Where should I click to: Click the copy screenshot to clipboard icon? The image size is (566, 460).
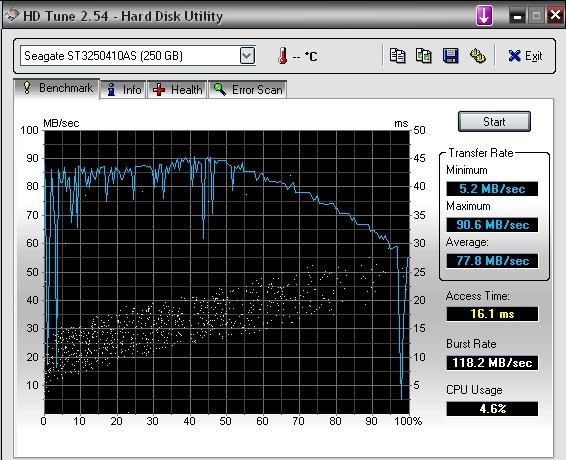tap(424, 56)
